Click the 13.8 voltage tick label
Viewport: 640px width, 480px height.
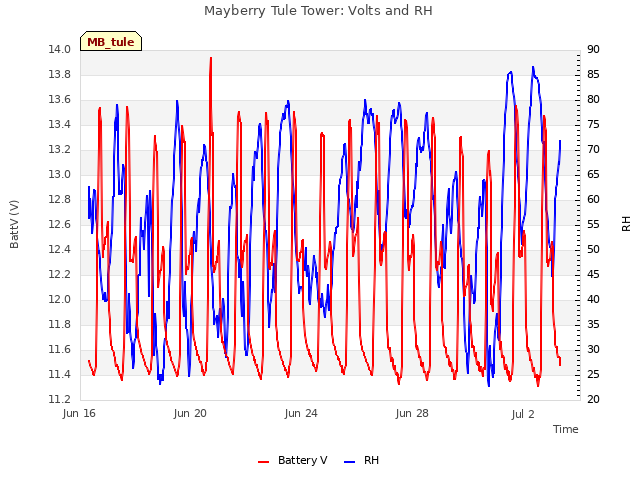pos(60,75)
